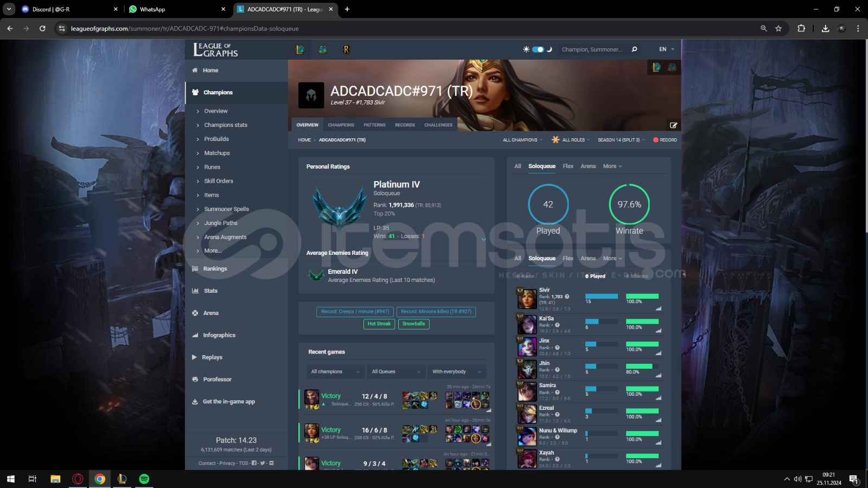The height and width of the screenshot is (488, 868).
Task: Click the Ezreal champion portrait
Action: pyautogui.click(x=526, y=413)
